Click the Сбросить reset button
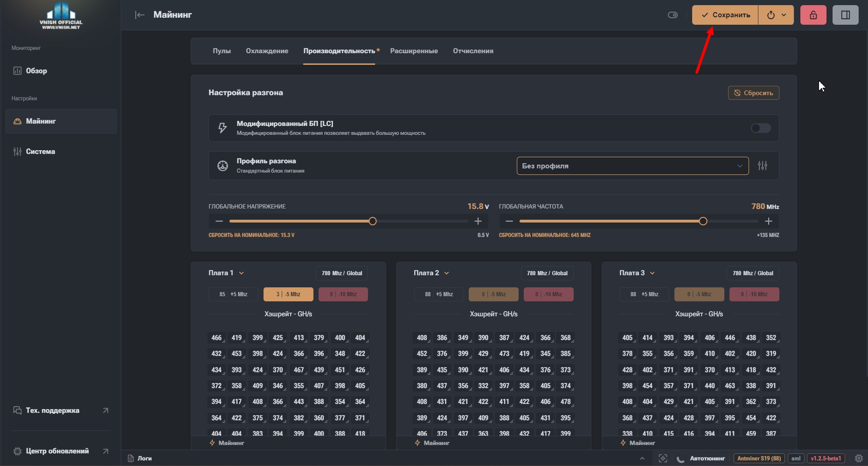The height and width of the screenshot is (466, 868). coord(753,93)
